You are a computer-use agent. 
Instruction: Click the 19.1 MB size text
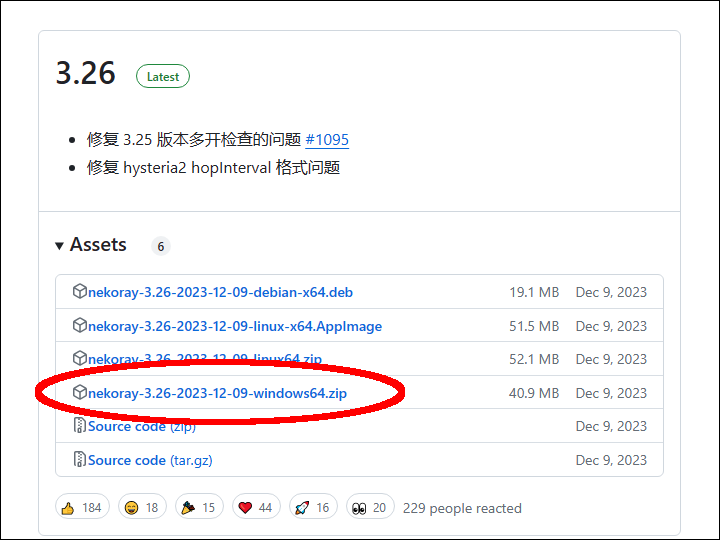[534, 292]
